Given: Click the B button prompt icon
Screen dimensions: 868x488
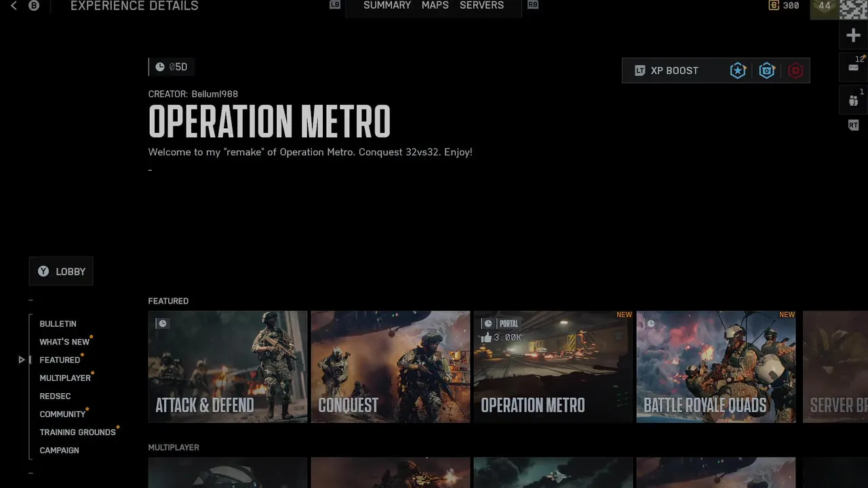Looking at the screenshot, I should click(33, 6).
